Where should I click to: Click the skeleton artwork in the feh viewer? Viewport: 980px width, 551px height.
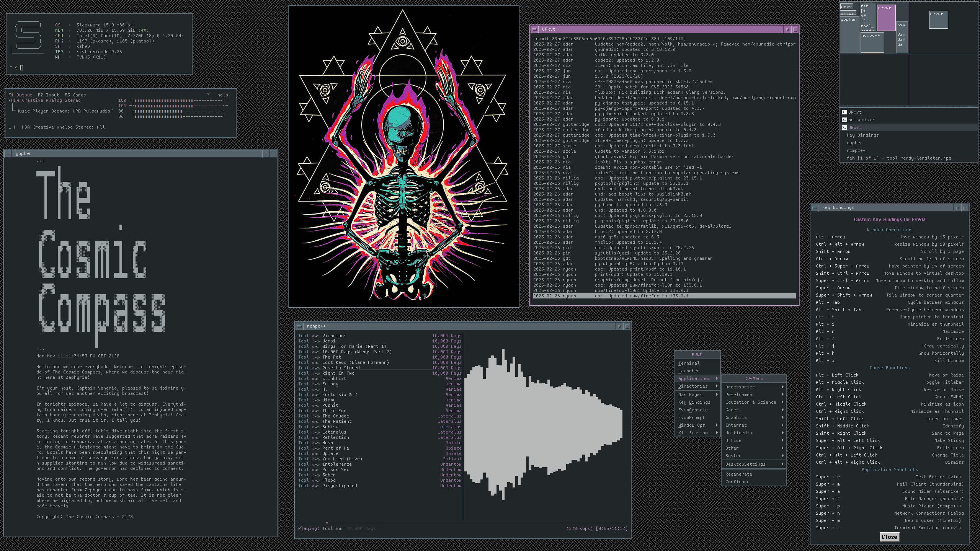pos(403,156)
